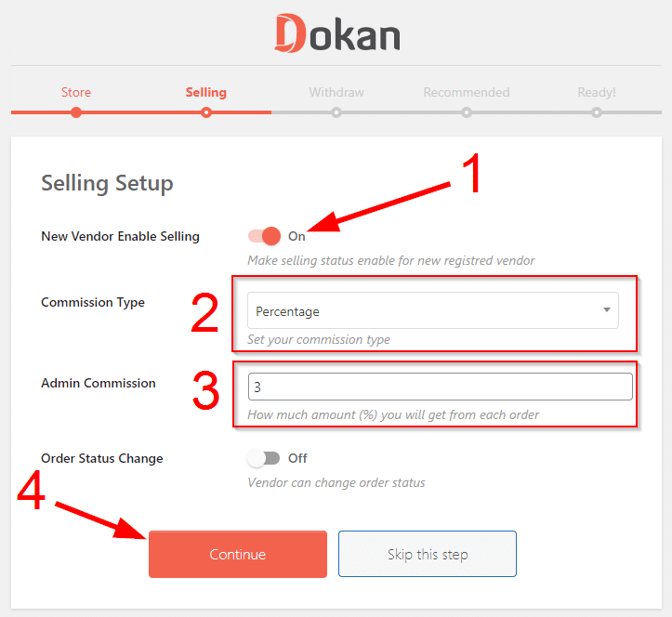
Task: Jump to the Ready! step tab
Action: pos(596,92)
